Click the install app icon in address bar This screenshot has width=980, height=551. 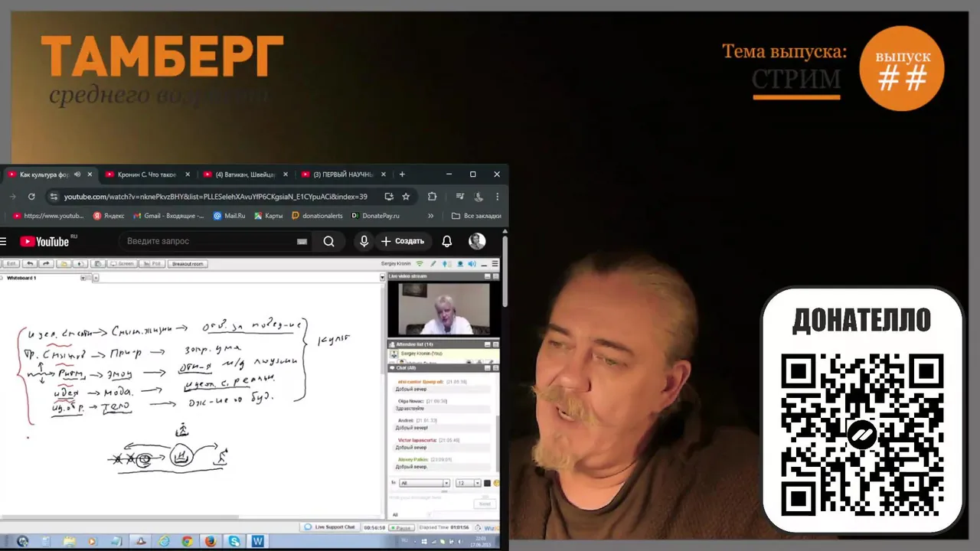pos(389,197)
